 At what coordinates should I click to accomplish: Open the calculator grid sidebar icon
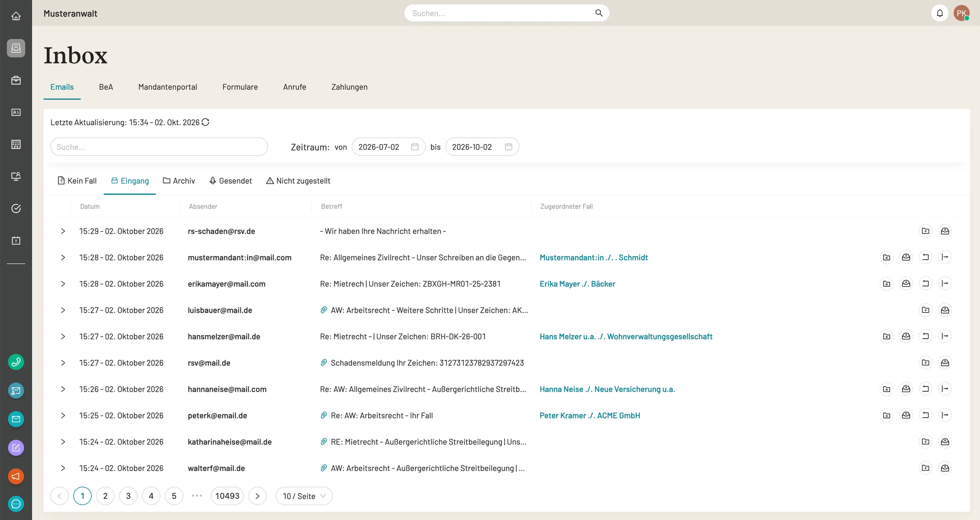(x=16, y=144)
